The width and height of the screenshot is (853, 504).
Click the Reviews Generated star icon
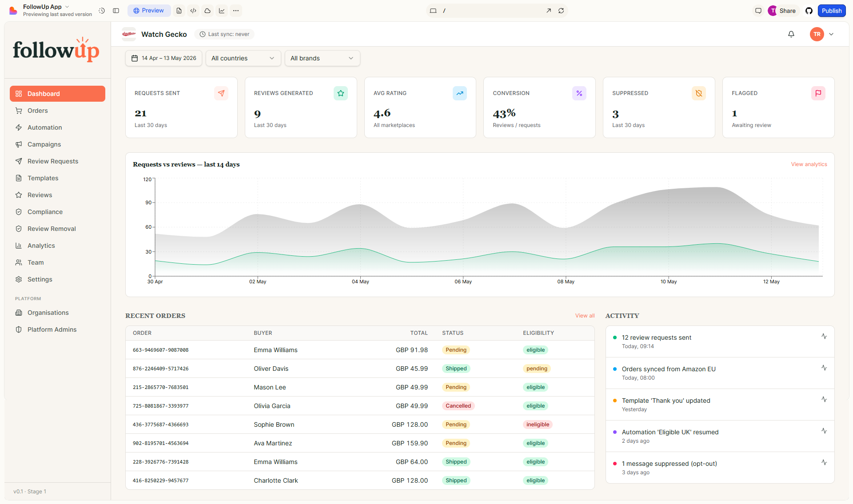[341, 93]
